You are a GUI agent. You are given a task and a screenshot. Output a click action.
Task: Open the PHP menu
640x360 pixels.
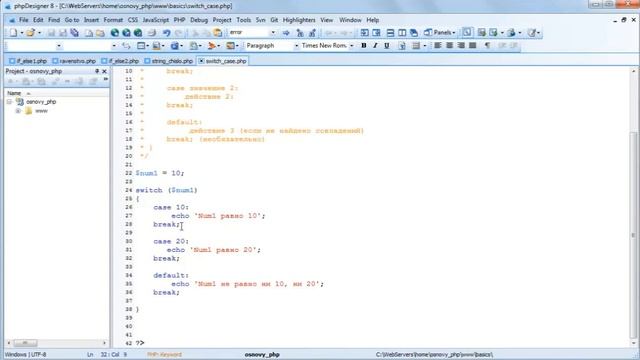[179, 20]
